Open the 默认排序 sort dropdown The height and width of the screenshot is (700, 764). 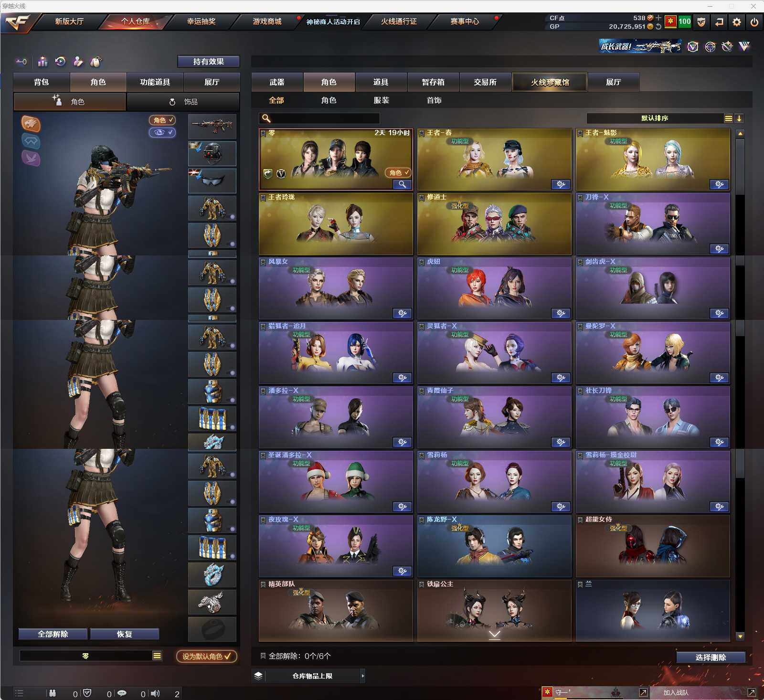728,118
